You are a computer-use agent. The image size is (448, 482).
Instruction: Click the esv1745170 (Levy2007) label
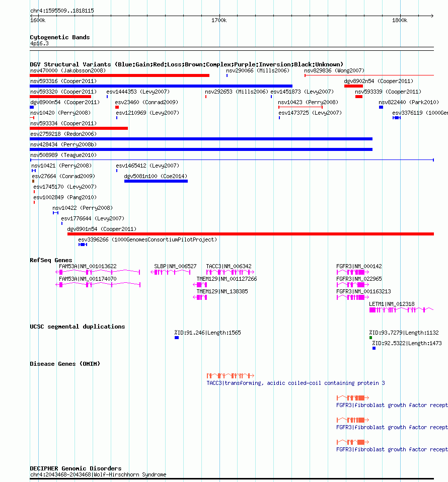(x=65, y=187)
